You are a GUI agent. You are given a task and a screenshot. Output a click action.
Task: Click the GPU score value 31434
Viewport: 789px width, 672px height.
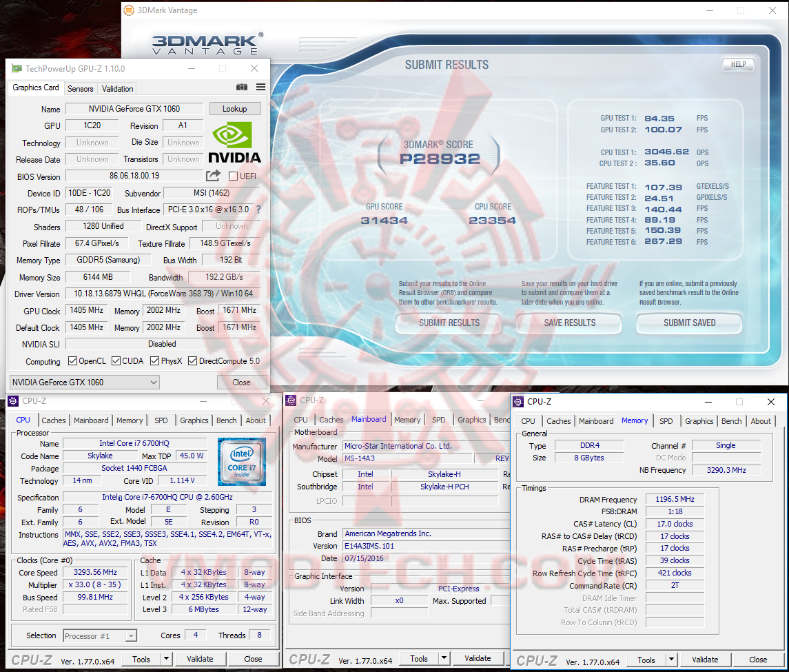tap(384, 221)
